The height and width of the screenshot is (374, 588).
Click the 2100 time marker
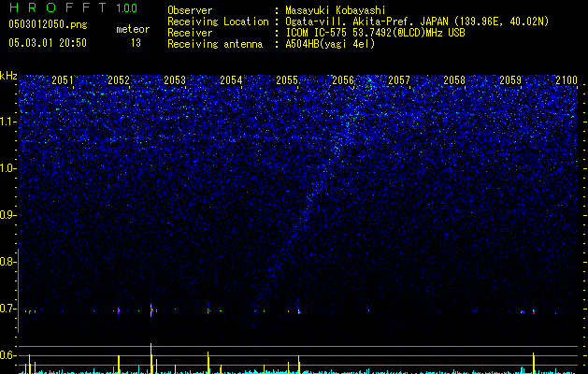(x=566, y=80)
